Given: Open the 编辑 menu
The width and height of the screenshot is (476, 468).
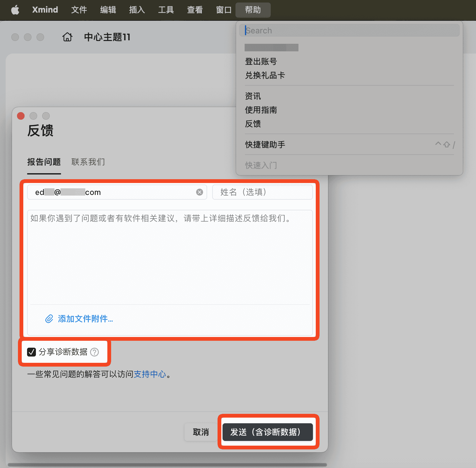Looking at the screenshot, I should (x=108, y=10).
